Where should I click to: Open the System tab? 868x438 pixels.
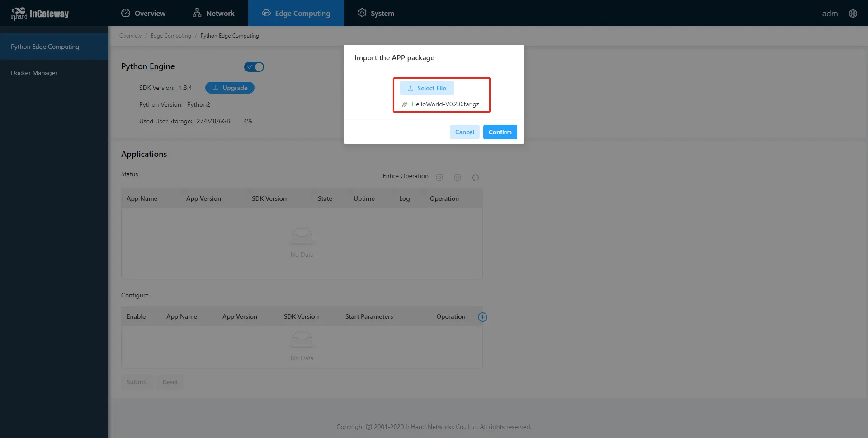[x=376, y=13]
